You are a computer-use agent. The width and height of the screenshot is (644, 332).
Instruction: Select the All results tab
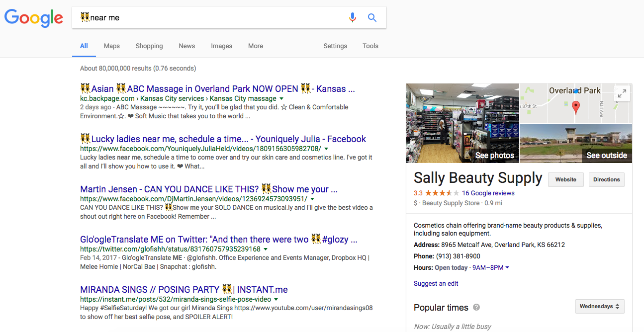point(84,46)
